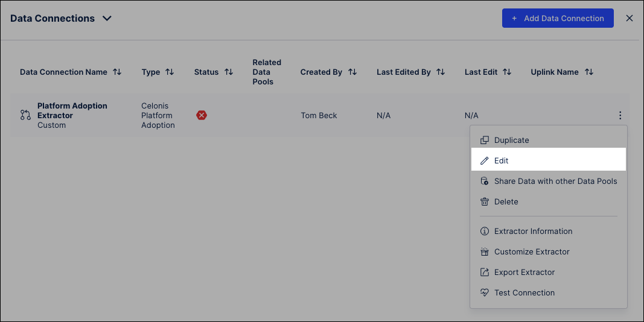Click the red error status icon

(202, 115)
